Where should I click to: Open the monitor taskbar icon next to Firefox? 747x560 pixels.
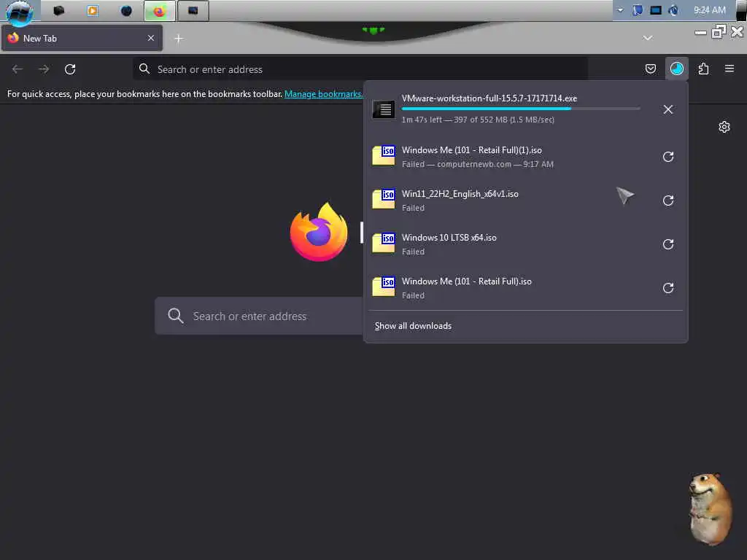pyautogui.click(x=193, y=11)
